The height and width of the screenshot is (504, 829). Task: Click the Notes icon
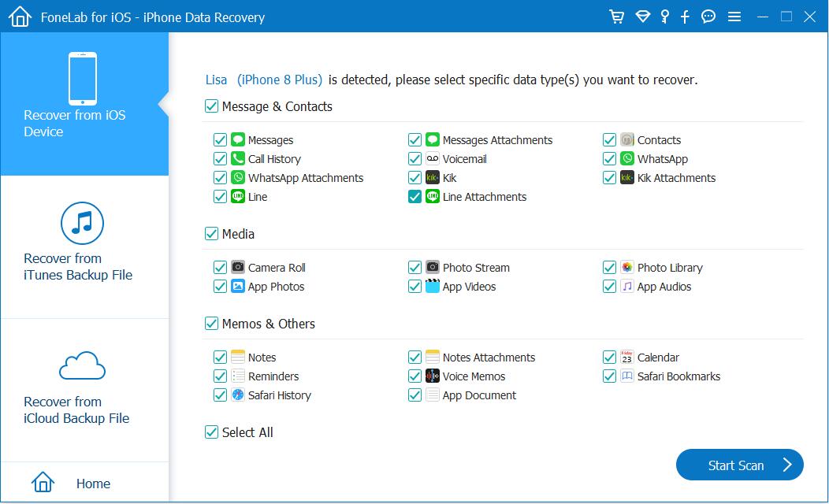[x=238, y=358]
